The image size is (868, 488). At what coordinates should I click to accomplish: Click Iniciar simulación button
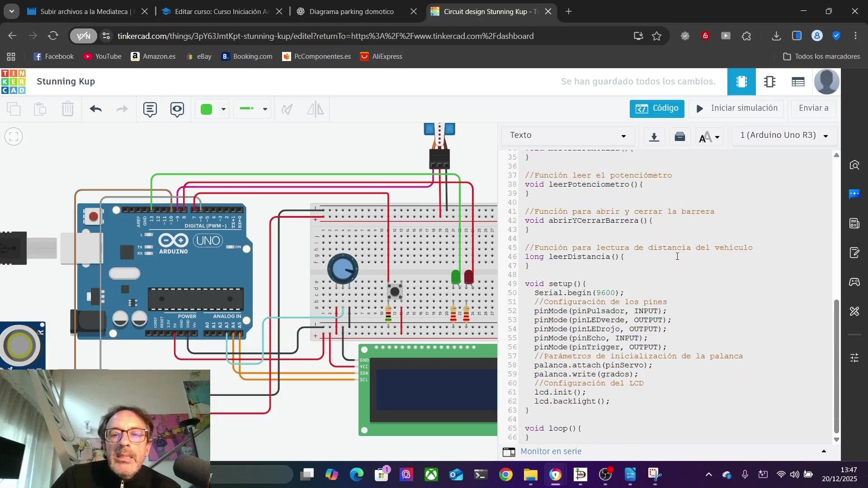pos(736,108)
